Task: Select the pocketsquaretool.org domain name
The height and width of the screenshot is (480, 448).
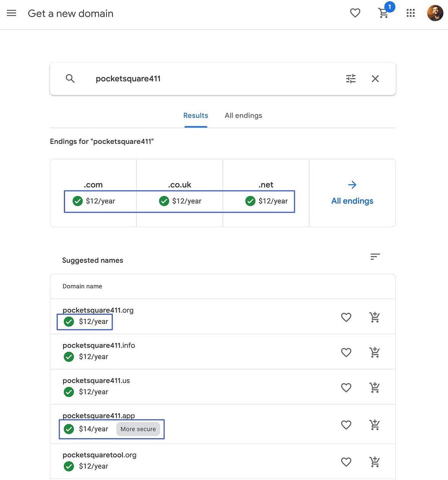Action: [99, 454]
